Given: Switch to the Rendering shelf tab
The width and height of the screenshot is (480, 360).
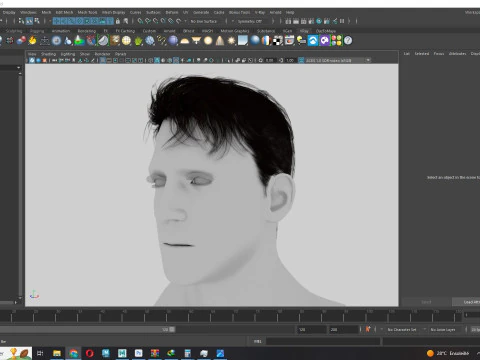Looking at the screenshot, I should point(87,31).
